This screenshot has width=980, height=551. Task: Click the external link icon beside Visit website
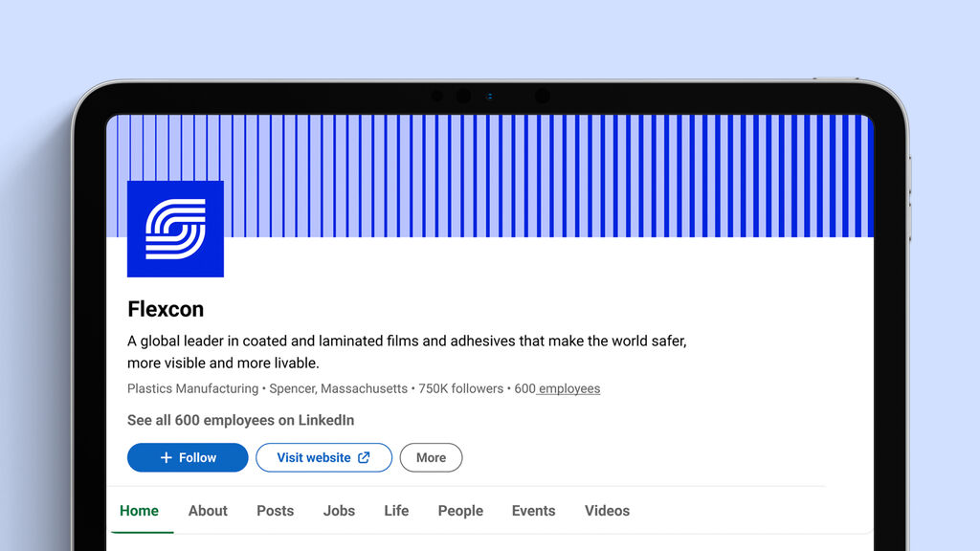(364, 458)
